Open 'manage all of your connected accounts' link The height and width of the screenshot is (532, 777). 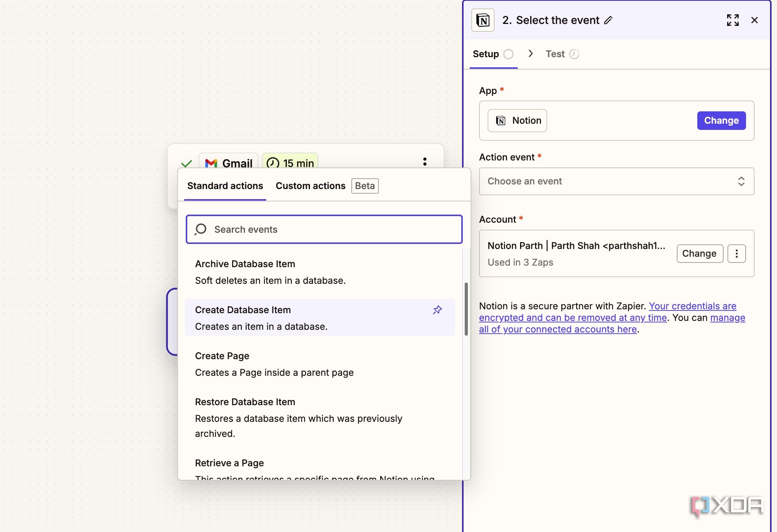tap(612, 323)
